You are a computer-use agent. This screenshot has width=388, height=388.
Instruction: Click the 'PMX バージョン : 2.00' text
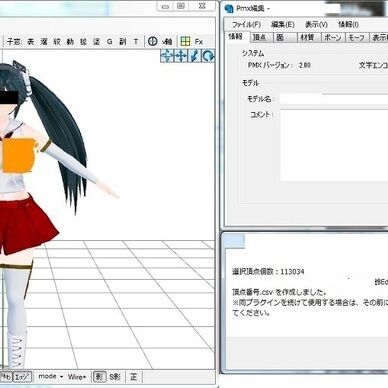279,65
